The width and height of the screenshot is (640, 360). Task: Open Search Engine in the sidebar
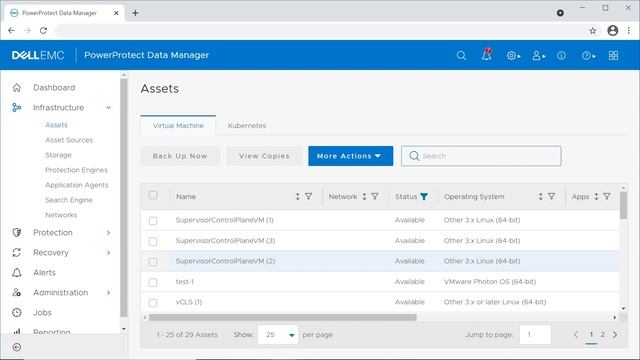(x=69, y=200)
